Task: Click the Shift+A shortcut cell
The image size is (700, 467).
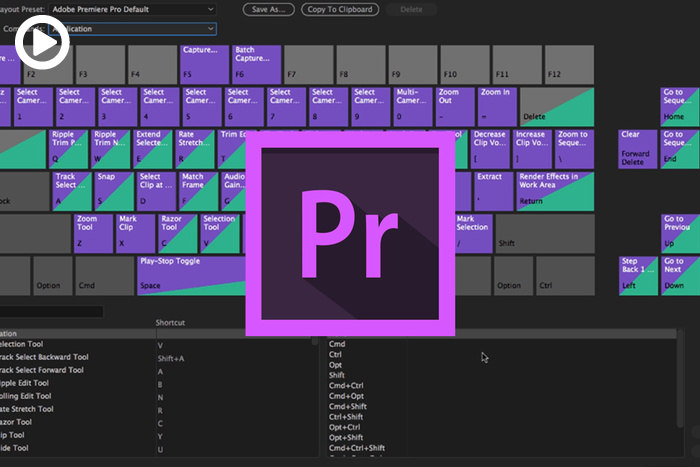Action: pyautogui.click(x=171, y=359)
